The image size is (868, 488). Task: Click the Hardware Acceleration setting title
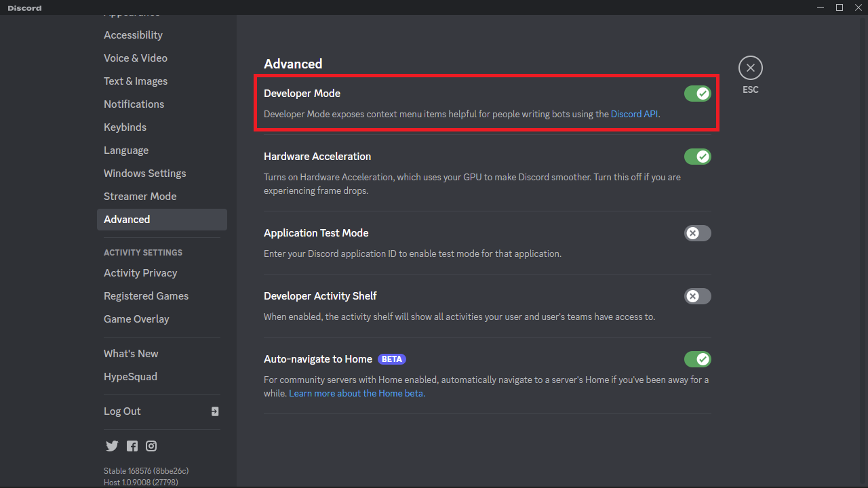pyautogui.click(x=317, y=157)
